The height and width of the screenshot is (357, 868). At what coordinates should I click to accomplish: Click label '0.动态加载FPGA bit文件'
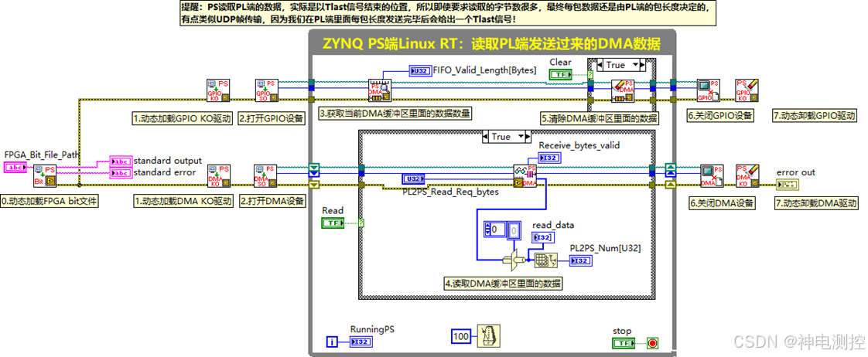pos(50,202)
